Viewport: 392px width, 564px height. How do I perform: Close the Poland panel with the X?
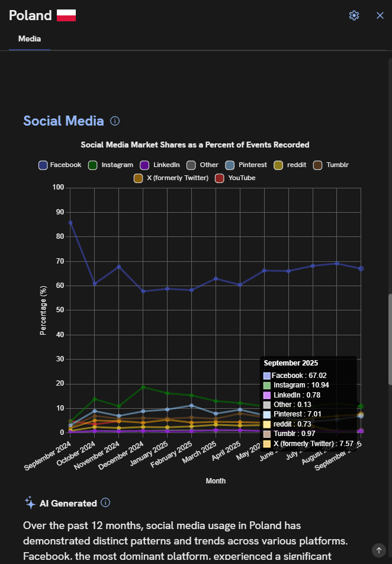click(x=380, y=15)
